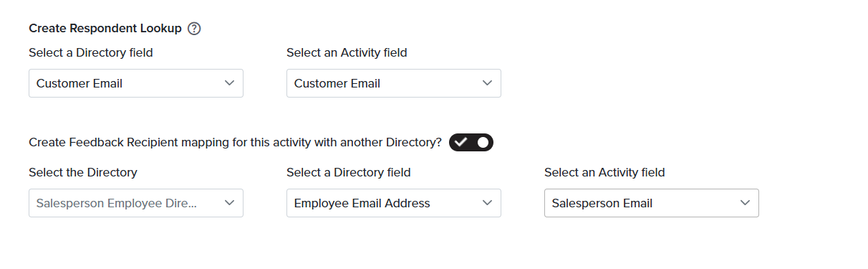The image size is (868, 269).
Task: Click the Select the Directory label
Action: [83, 172]
